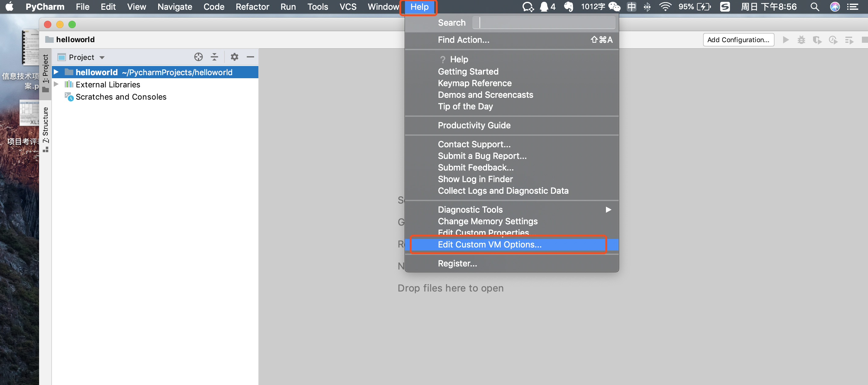Open Diagnostic Tools submenu arrow
868x385 pixels.
[608, 209]
